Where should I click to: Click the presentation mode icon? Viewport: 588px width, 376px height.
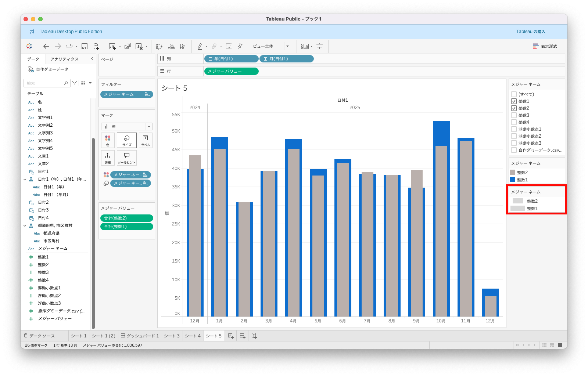pyautogui.click(x=320, y=46)
